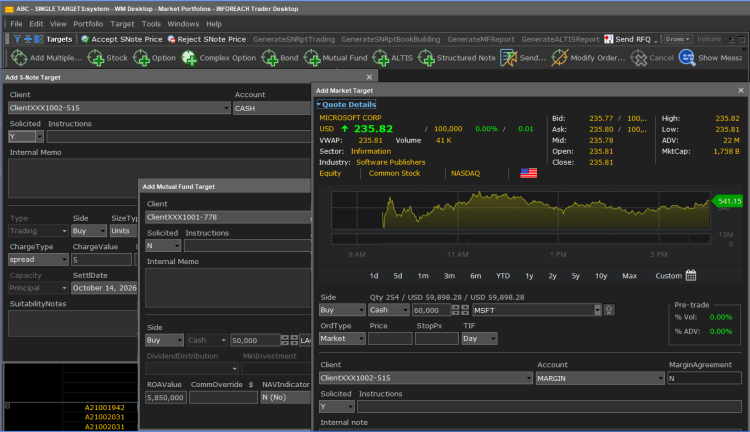Open Side dropdown in Add Market Target
Image resolution: width=750 pixels, height=432 pixels.
[x=361, y=310]
